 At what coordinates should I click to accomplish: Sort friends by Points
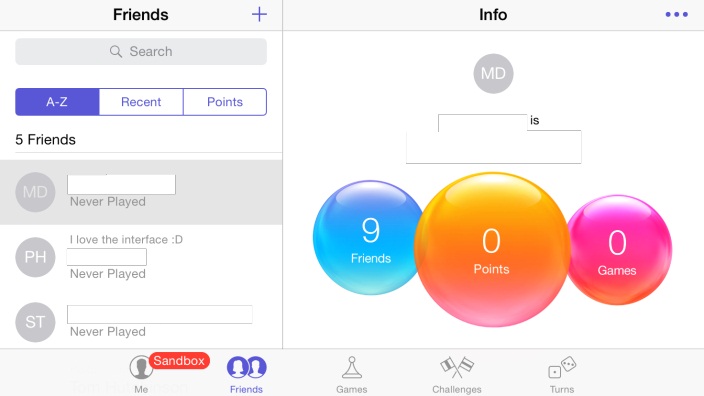[x=225, y=102]
